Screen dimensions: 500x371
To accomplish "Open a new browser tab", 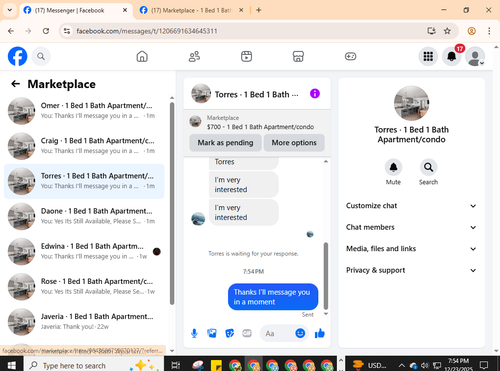I will (259, 10).
